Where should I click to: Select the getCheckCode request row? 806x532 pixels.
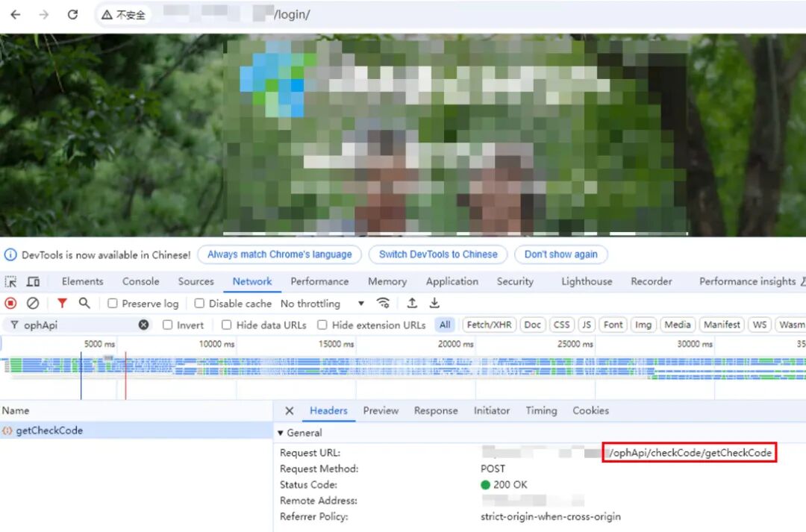coord(137,431)
